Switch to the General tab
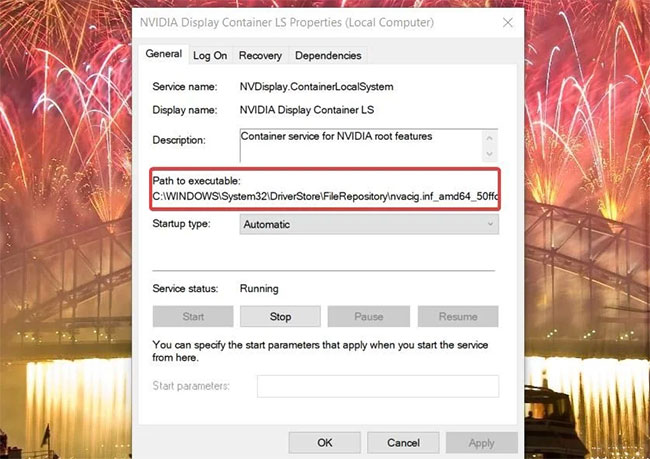Image resolution: width=650 pixels, height=459 pixels. [164, 54]
